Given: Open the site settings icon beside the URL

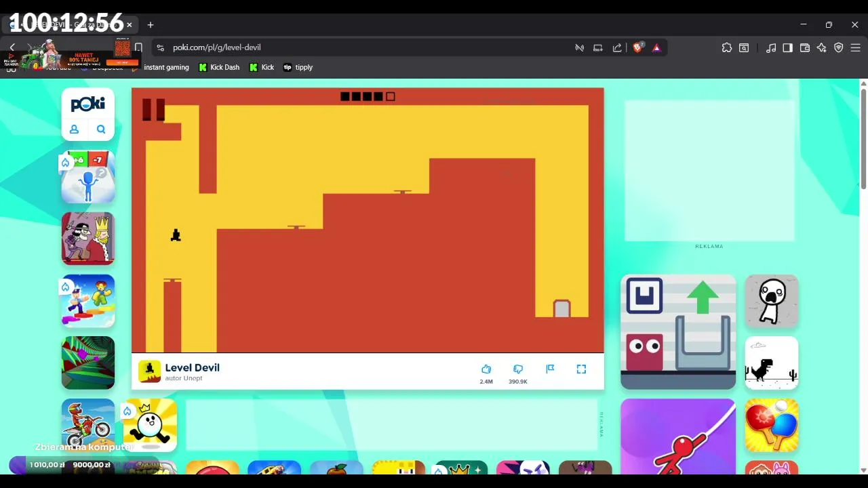Looking at the screenshot, I should pyautogui.click(x=160, y=47).
